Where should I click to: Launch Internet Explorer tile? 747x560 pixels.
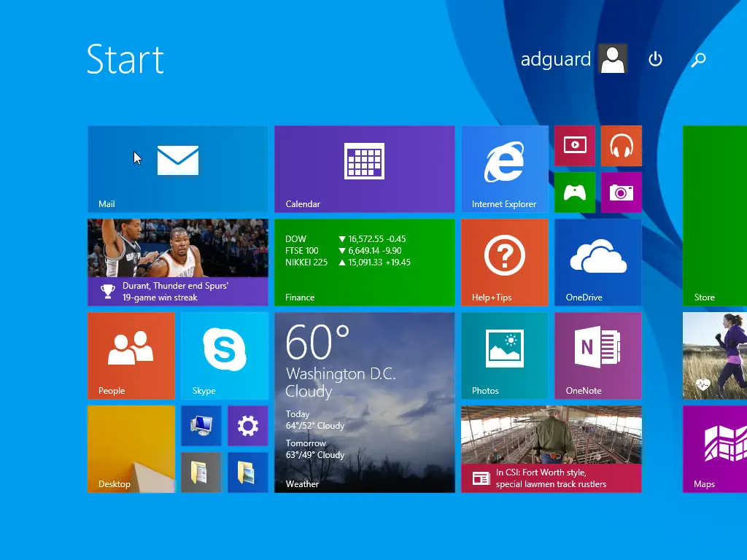coord(505,168)
